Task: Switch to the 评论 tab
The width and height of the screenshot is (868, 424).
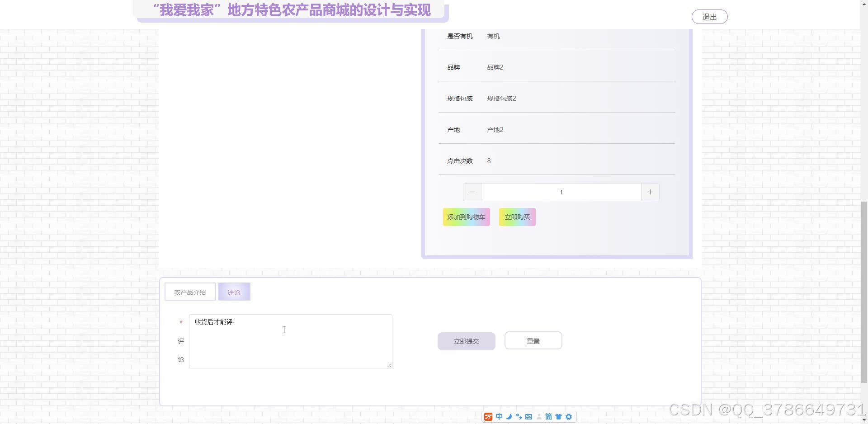Action: [234, 292]
